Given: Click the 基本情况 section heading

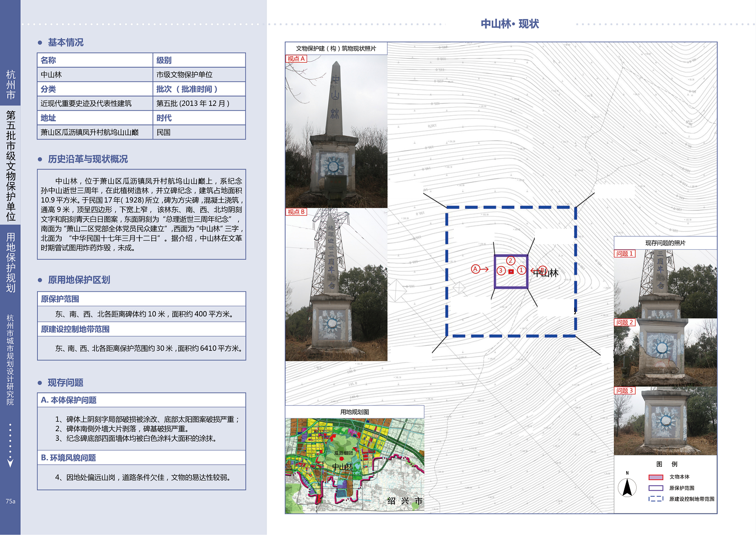Looking at the screenshot, I should point(65,43).
